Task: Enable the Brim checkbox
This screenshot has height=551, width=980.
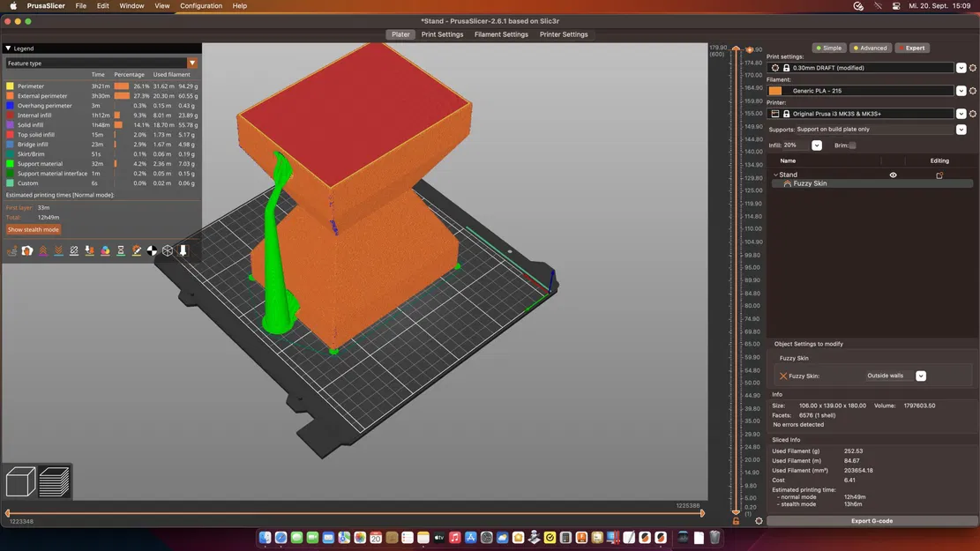Action: click(852, 145)
